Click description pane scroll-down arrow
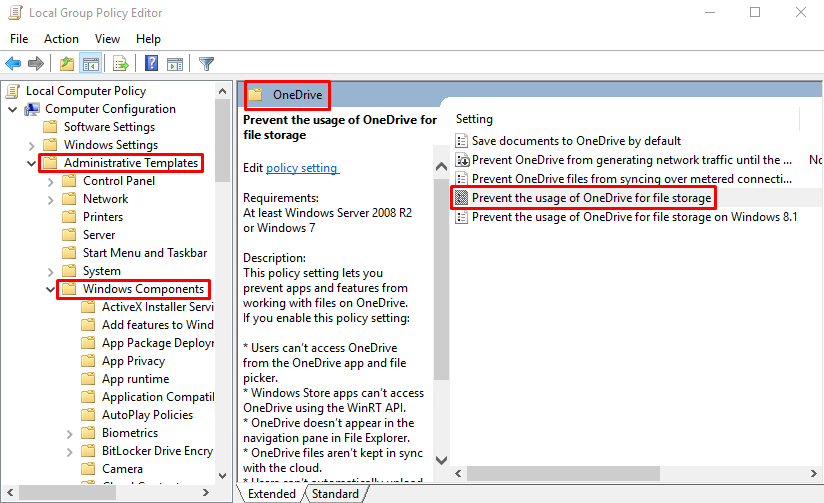Viewport: 824px width, 503px height. point(441,460)
